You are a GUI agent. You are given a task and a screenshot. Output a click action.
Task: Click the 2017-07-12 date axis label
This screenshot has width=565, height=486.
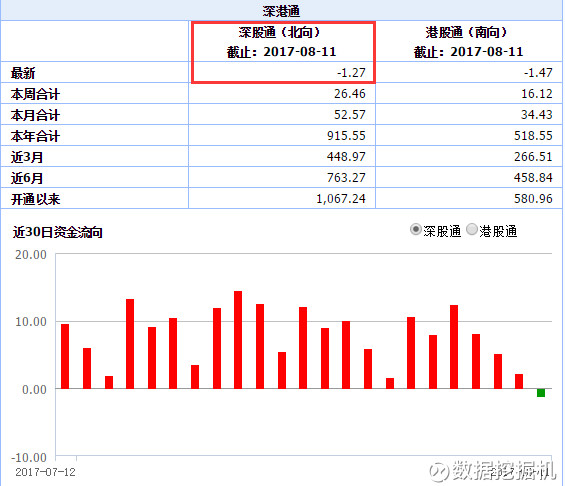(x=45, y=472)
